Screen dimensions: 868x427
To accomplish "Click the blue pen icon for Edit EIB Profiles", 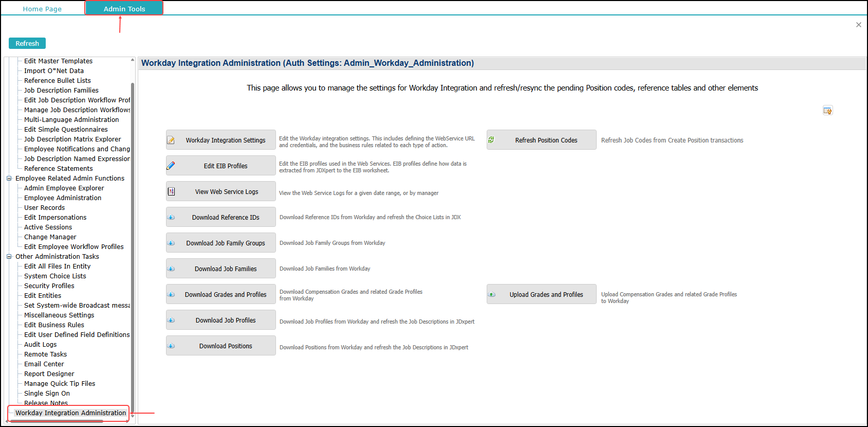I will [x=171, y=166].
